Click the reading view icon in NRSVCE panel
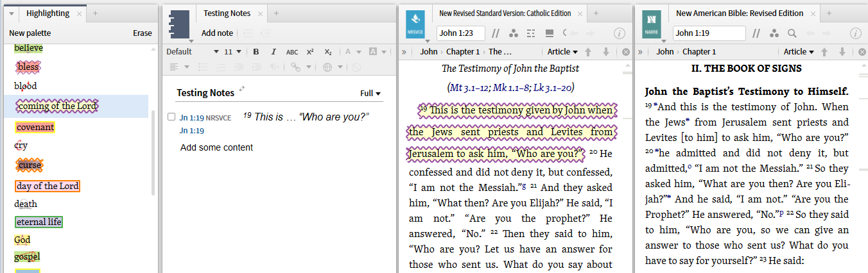Image resolution: width=868 pixels, height=273 pixels. (x=550, y=33)
